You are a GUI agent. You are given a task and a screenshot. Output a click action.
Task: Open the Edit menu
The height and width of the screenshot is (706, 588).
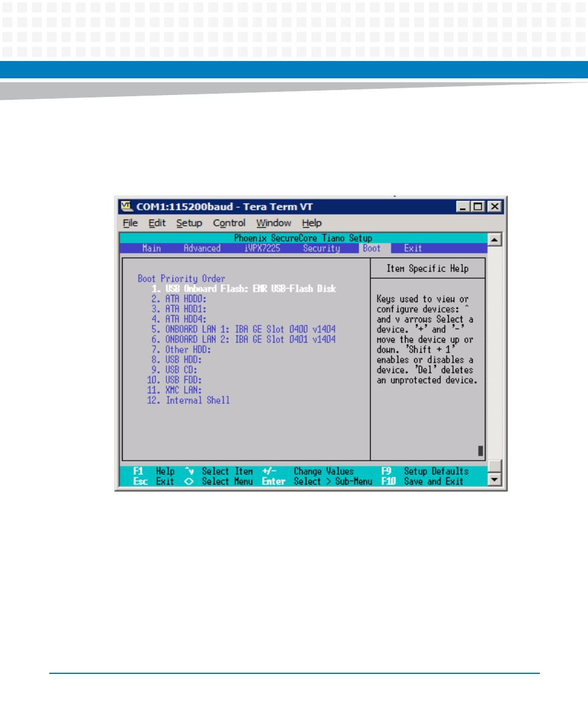pos(157,223)
